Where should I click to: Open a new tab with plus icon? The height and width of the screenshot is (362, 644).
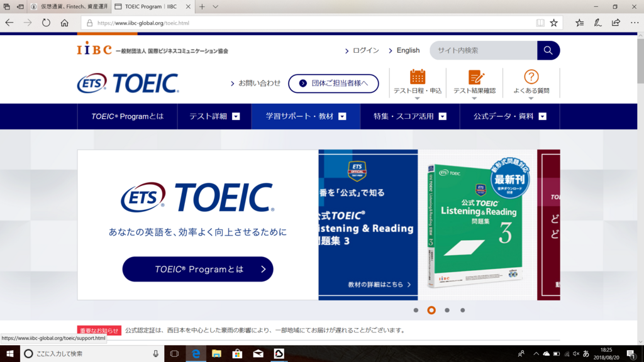(x=202, y=6)
